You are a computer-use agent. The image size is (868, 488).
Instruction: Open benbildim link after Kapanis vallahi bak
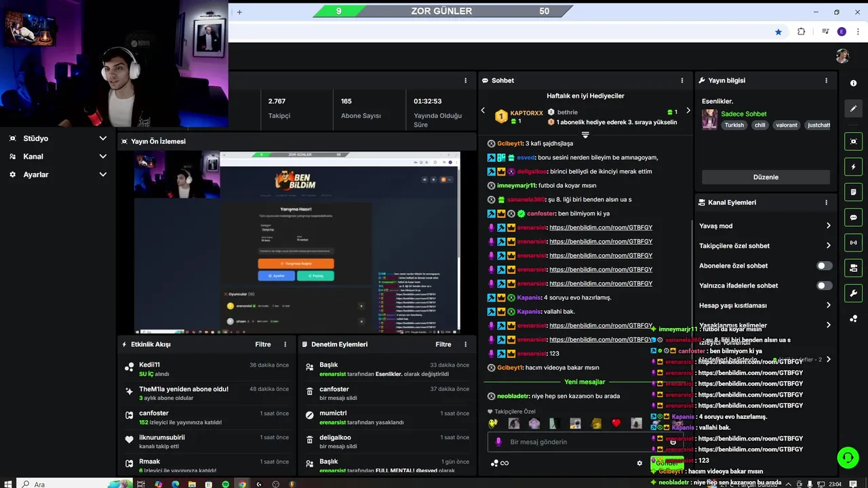601,325
